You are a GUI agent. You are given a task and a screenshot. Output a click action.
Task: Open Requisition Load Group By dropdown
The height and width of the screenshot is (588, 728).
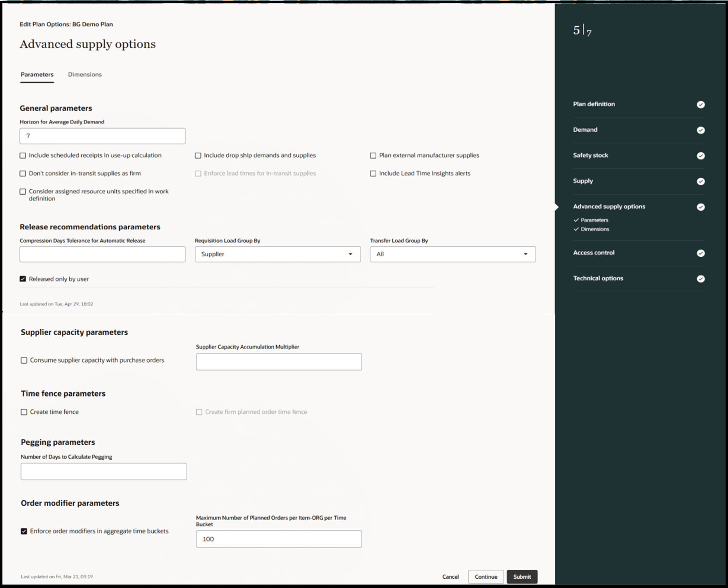point(277,254)
